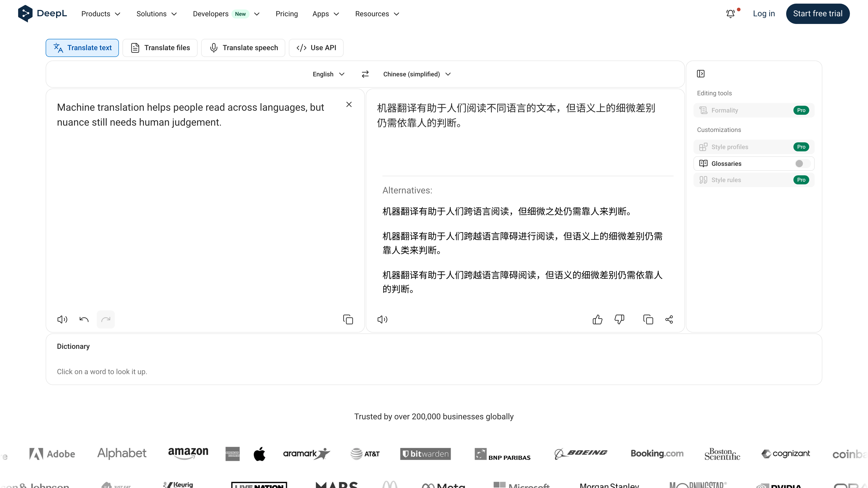Give the translation a thumbs up
The image size is (868, 488).
coord(597,319)
